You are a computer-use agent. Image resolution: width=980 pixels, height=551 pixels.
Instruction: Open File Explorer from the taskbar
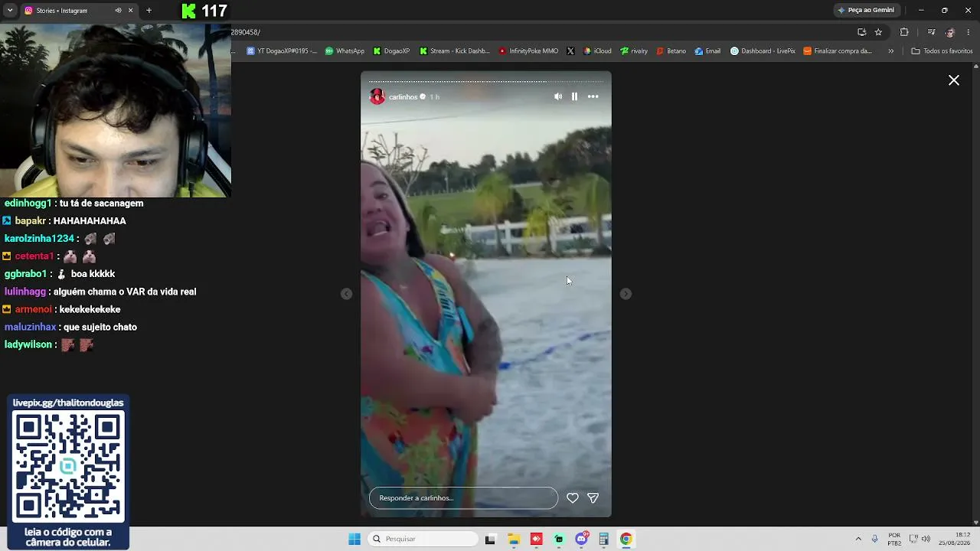[x=514, y=539]
